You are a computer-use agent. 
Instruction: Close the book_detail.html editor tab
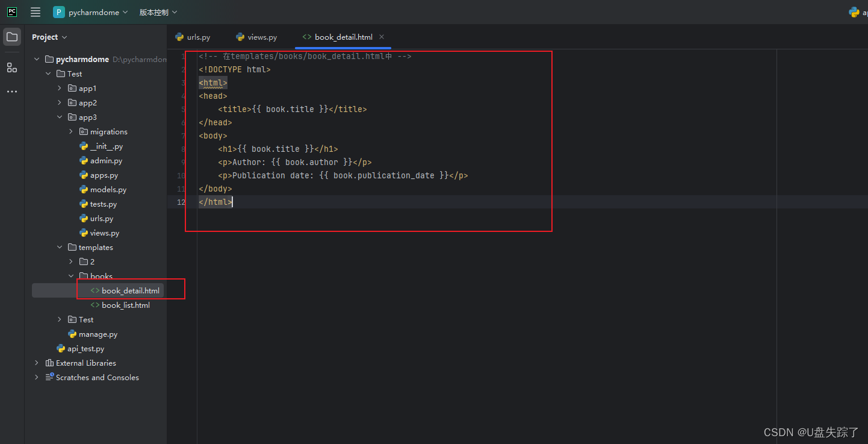coord(381,37)
